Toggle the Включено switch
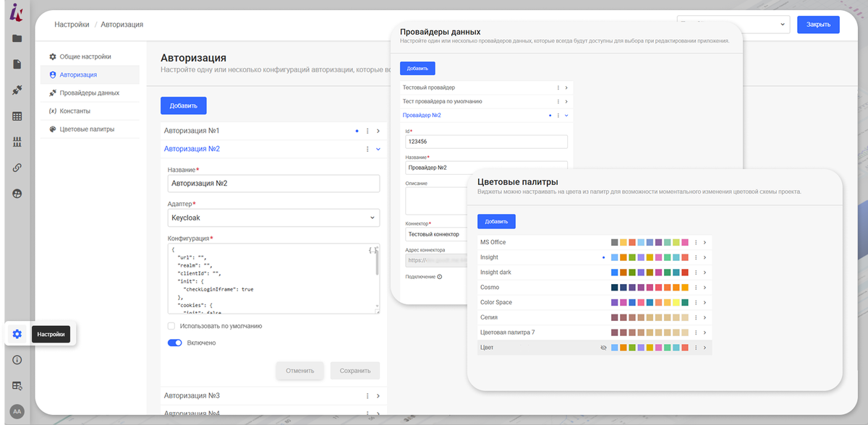Screen dimensions: 868x425 (x=174, y=343)
